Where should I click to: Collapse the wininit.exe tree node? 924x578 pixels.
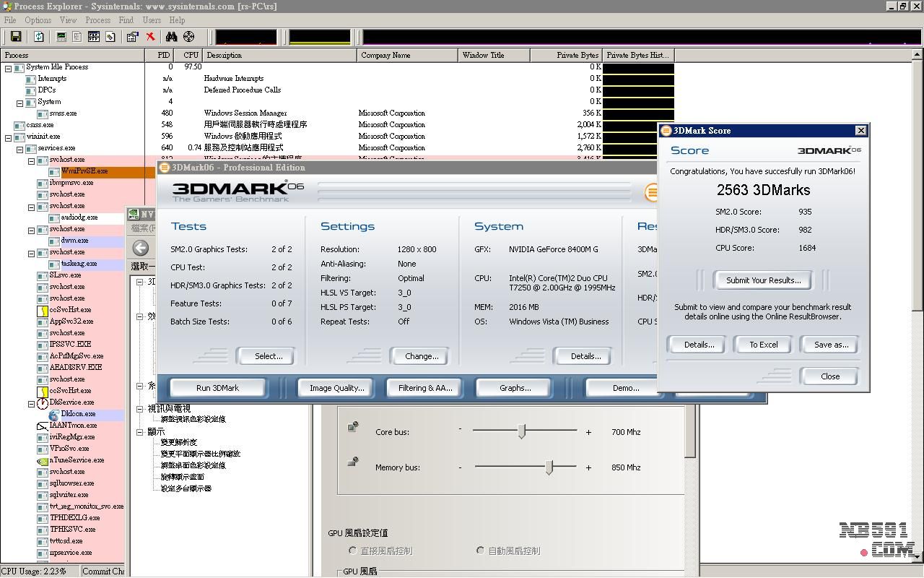pos(9,137)
